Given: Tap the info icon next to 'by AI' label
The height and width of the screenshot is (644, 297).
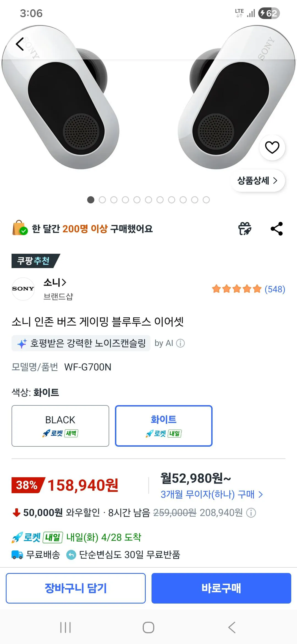Looking at the screenshot, I should click(x=180, y=343).
